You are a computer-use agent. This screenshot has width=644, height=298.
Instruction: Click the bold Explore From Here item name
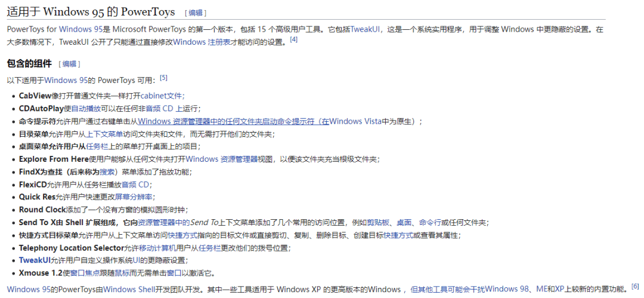54,159
